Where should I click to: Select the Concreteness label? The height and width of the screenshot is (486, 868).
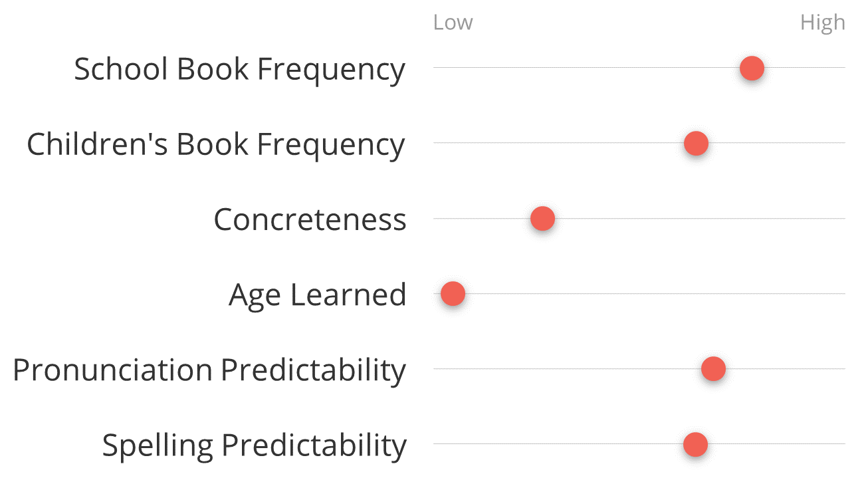[x=310, y=219]
